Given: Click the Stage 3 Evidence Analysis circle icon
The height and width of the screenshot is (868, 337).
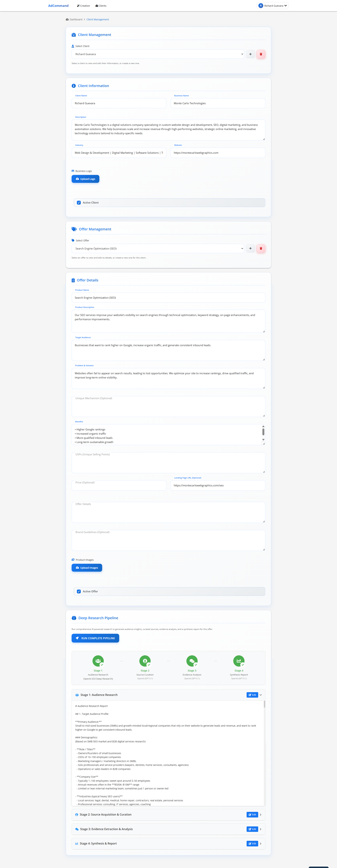Looking at the screenshot, I should 192,661.
